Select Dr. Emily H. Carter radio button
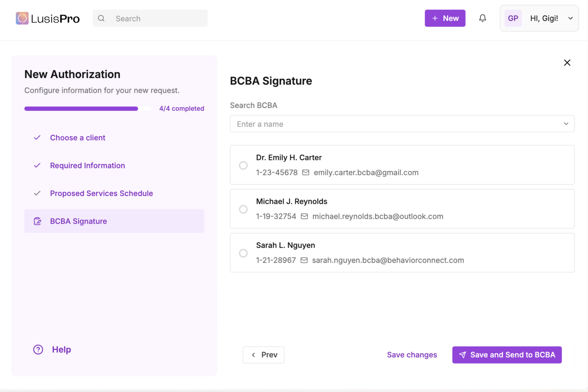The width and height of the screenshot is (588, 392). 243,165
